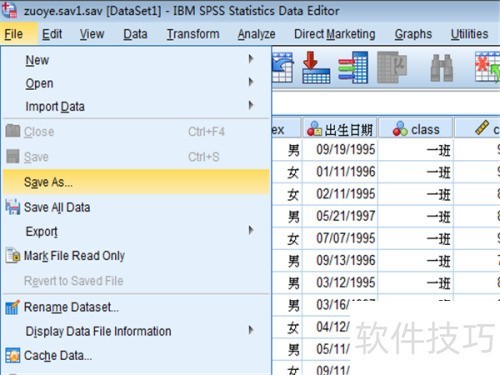Click the nominal icon on 出生日期 column
Image resolution: width=500 pixels, height=375 pixels.
click(314, 129)
